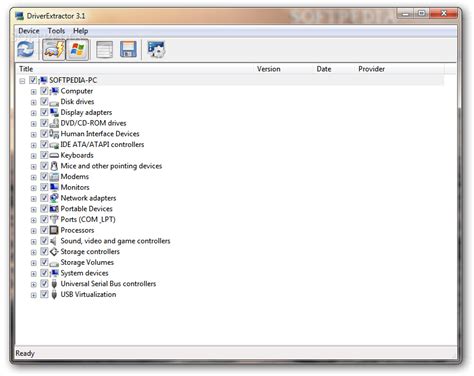Click the penguin icon for Mice devices
This screenshot has height=376, width=474.
pyautogui.click(x=54, y=166)
